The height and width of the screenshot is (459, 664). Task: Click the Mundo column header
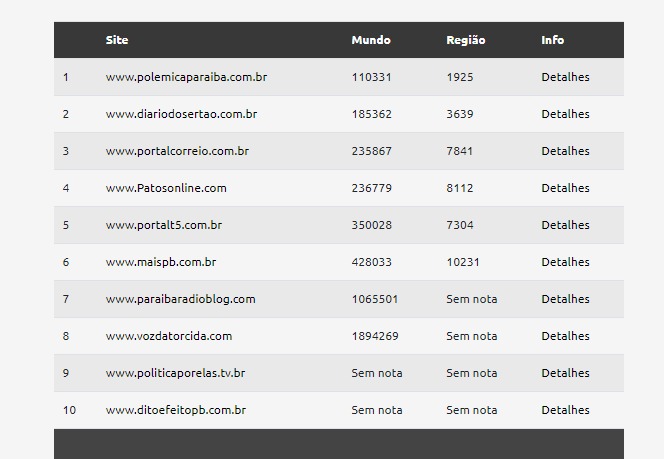[x=371, y=40]
